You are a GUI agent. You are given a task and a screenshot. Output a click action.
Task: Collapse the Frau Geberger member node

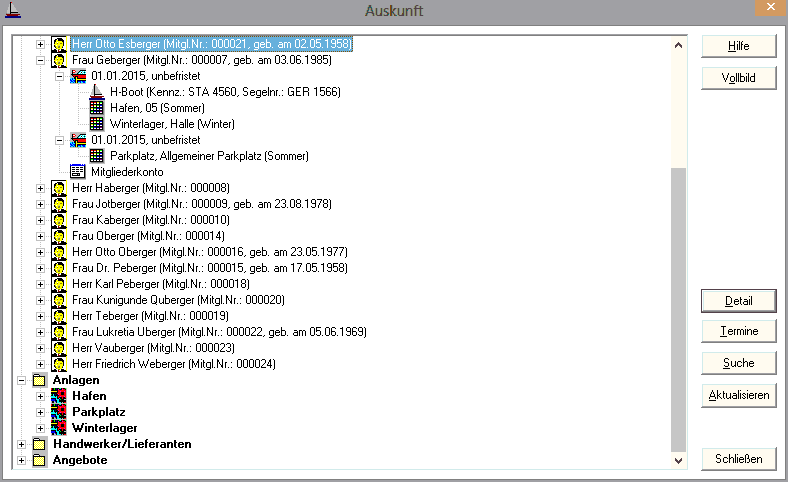pyautogui.click(x=41, y=60)
